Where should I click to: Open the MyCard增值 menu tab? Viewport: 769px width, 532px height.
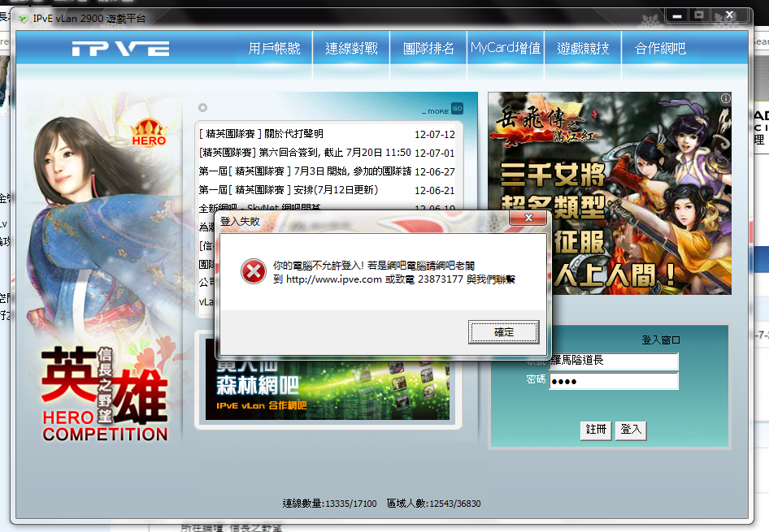coord(506,49)
